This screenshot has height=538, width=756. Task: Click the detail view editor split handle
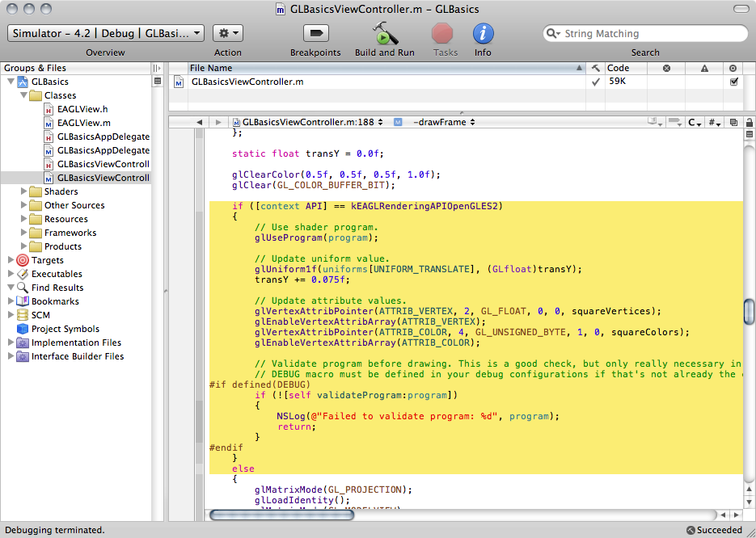coord(462,114)
